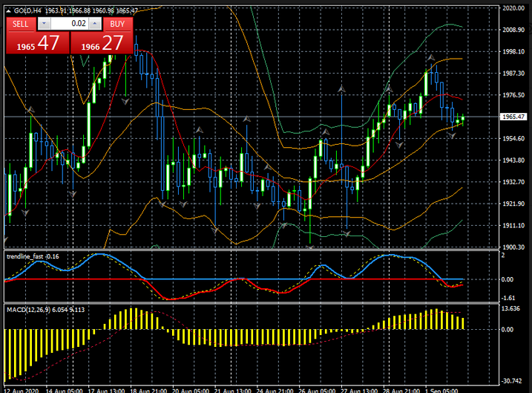The image size is (532, 393).
Task: Click the 2020.00 label on price scale
Action: coord(513,9)
